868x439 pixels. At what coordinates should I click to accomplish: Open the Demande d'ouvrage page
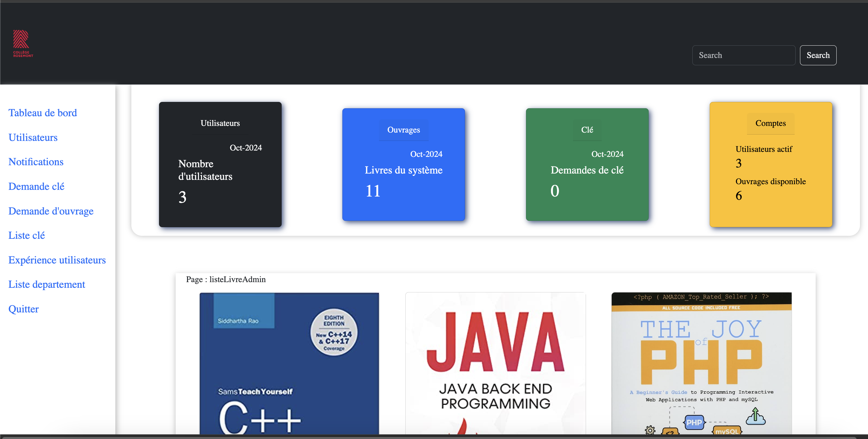[51, 211]
